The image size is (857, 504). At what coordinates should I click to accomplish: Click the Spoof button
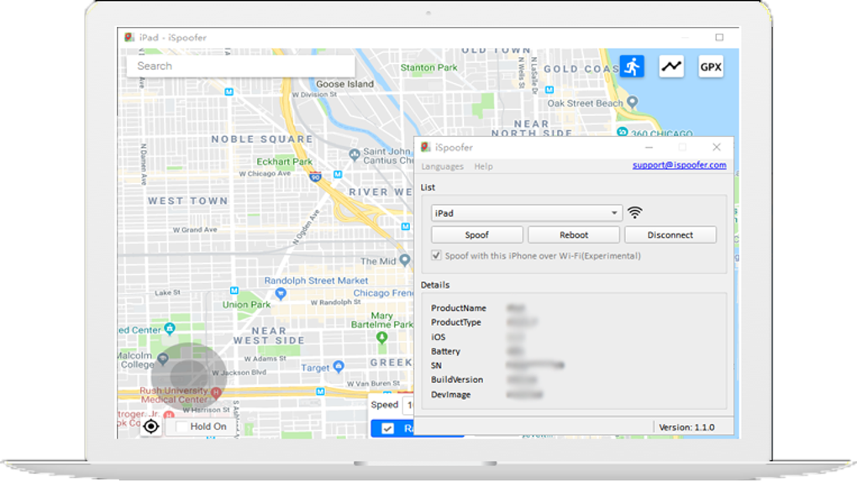coord(476,235)
